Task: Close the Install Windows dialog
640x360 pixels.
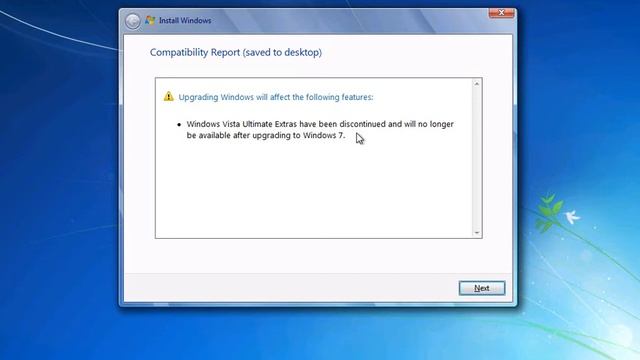Action: coord(501,13)
